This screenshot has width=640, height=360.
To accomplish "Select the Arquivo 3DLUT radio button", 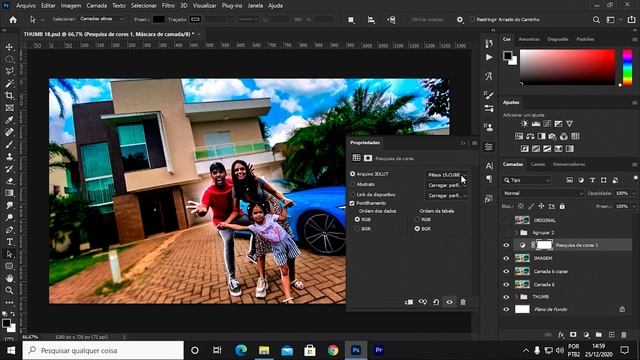I will tap(353, 174).
